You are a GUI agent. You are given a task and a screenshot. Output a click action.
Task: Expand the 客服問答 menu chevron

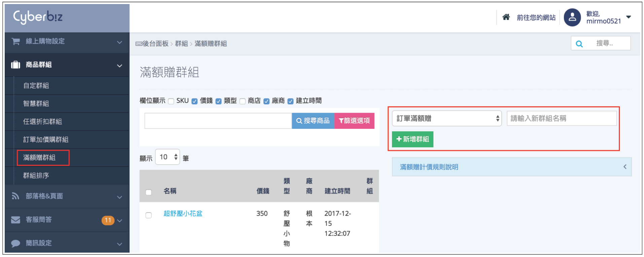tap(119, 221)
